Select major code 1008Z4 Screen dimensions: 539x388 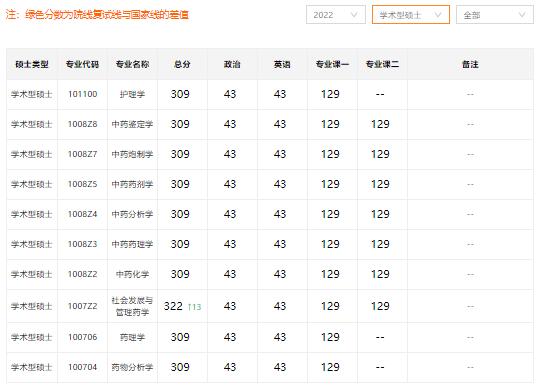pyautogui.click(x=82, y=214)
